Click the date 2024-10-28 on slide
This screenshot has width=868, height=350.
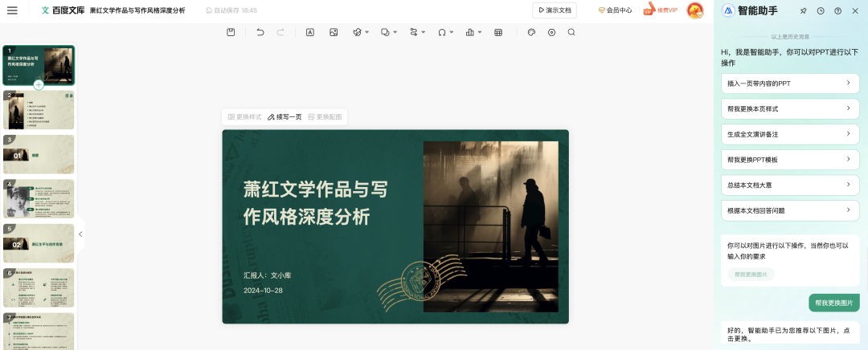pos(263,291)
